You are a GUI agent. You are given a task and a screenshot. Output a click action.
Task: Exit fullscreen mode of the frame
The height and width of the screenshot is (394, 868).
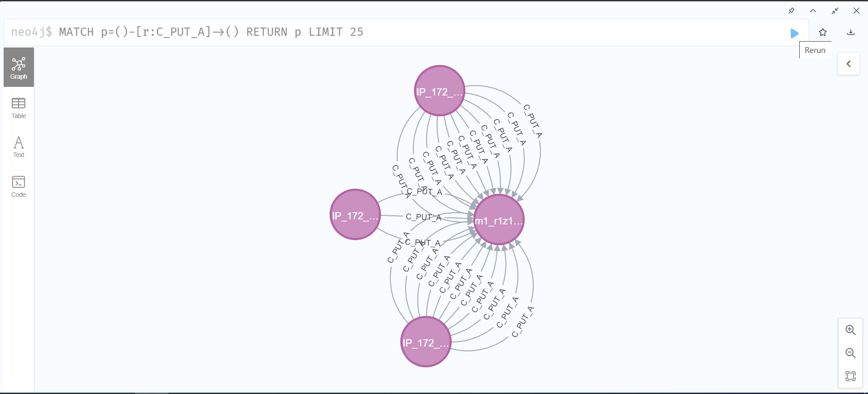pos(835,11)
